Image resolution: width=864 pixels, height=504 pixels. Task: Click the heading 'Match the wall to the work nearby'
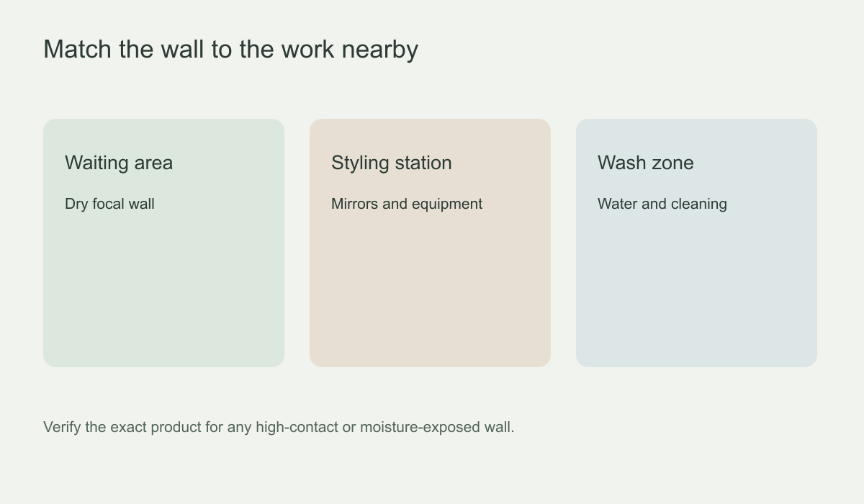(230, 49)
